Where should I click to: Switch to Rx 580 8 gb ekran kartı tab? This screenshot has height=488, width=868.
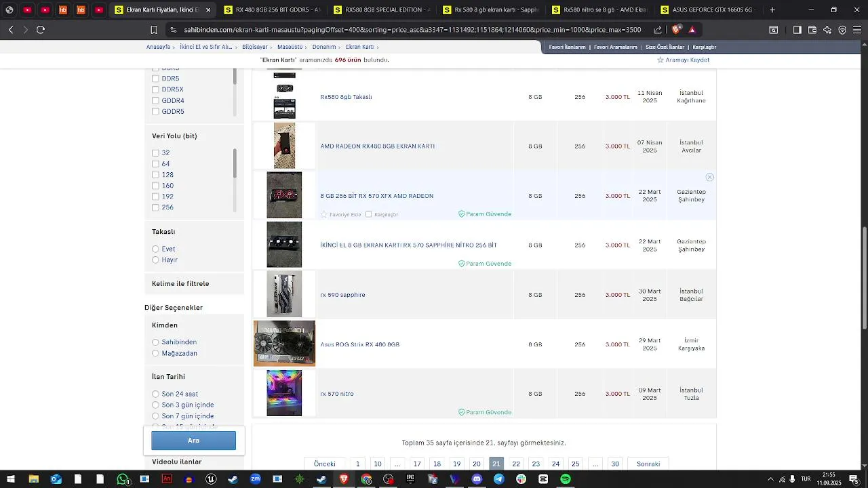click(491, 10)
